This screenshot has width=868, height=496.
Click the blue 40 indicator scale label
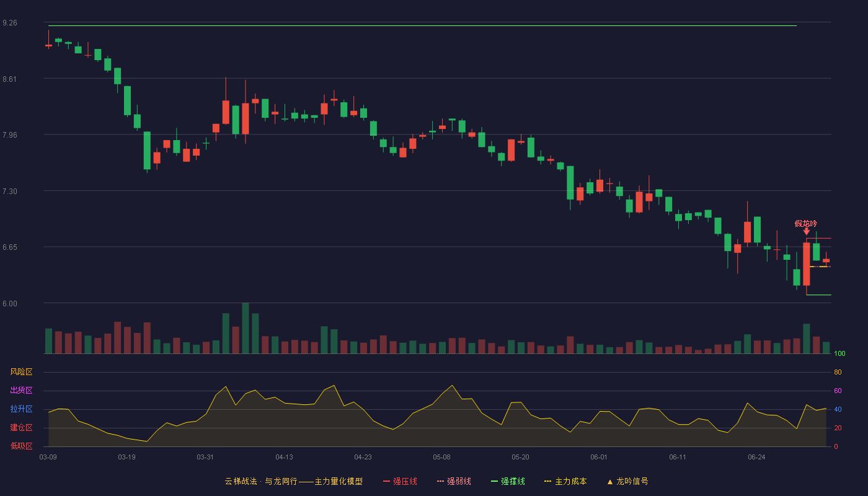tap(838, 409)
